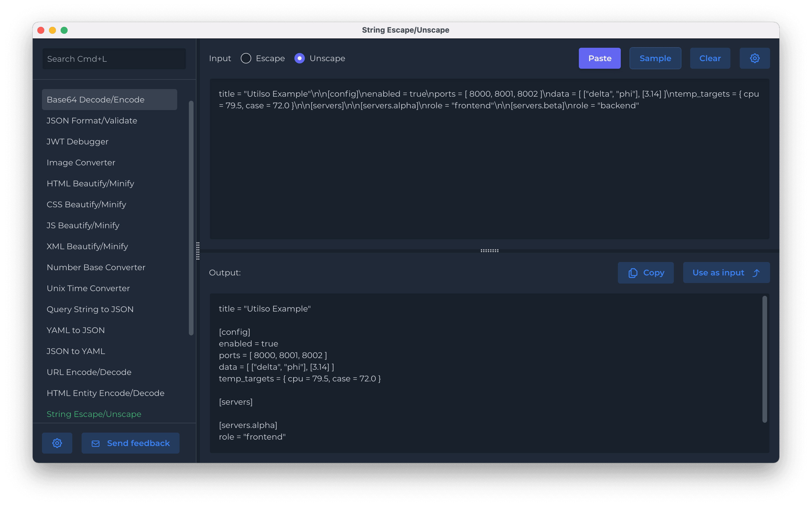Load the Sample input
This screenshot has width=812, height=506.
point(655,58)
